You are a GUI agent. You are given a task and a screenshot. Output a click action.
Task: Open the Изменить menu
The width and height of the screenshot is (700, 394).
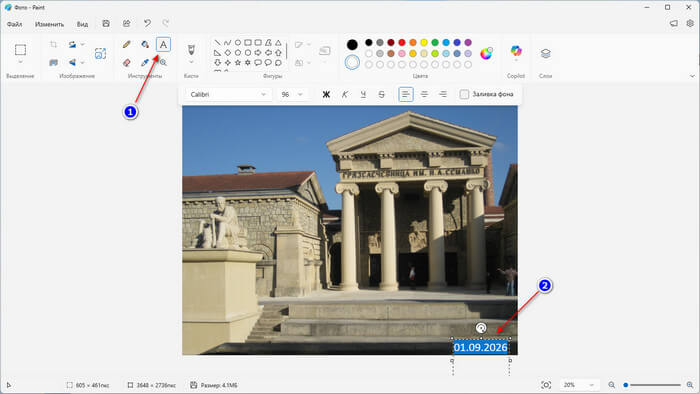49,24
